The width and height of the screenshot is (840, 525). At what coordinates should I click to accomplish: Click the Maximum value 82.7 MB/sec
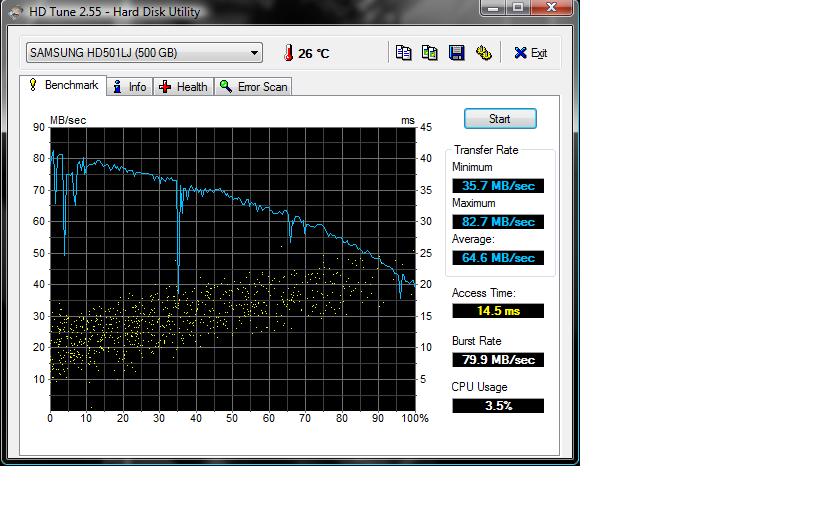(x=498, y=222)
